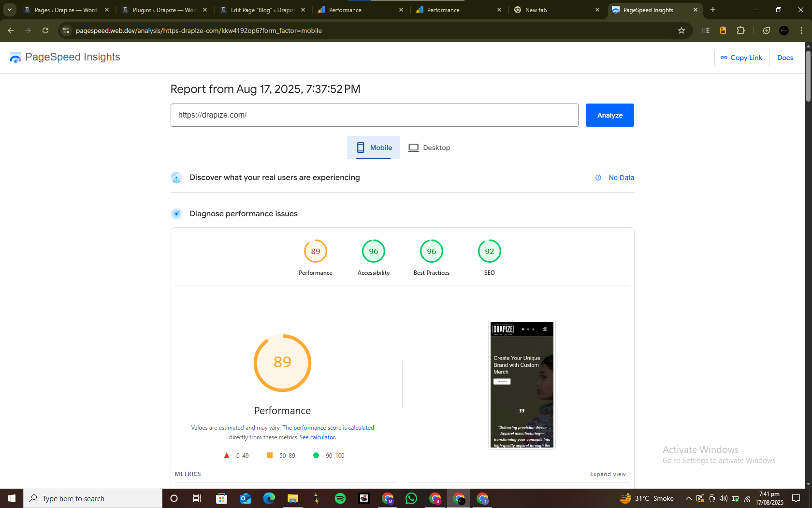Launch Spotify from the taskbar
812x508 pixels.
click(340, 498)
